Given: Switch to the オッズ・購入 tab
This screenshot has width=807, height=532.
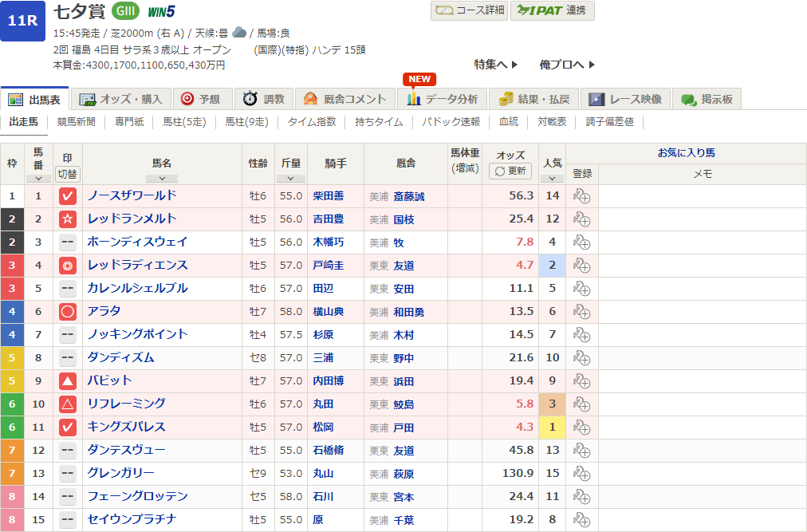Looking at the screenshot, I should [x=120, y=99].
